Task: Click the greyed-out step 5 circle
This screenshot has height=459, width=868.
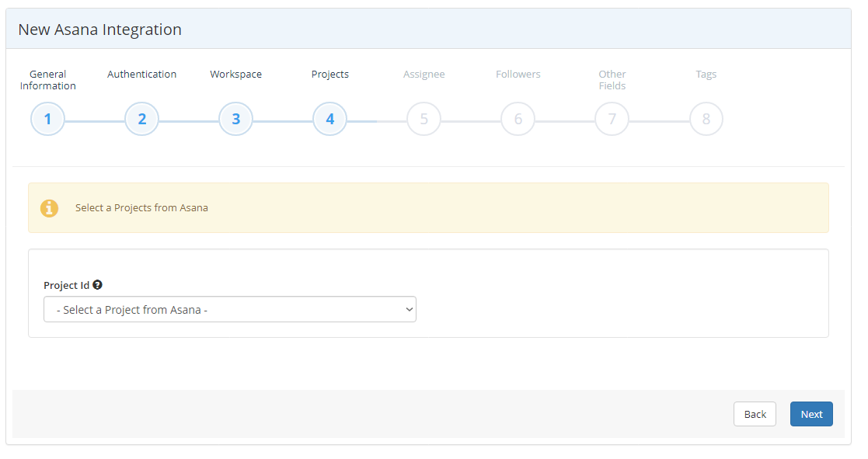Action: [424, 119]
